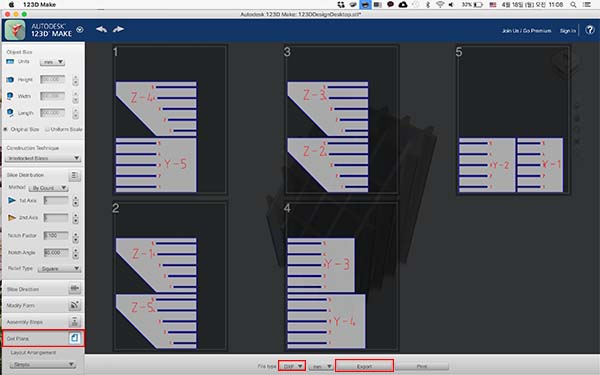Open the Relief Type Square dropdown

(59, 269)
